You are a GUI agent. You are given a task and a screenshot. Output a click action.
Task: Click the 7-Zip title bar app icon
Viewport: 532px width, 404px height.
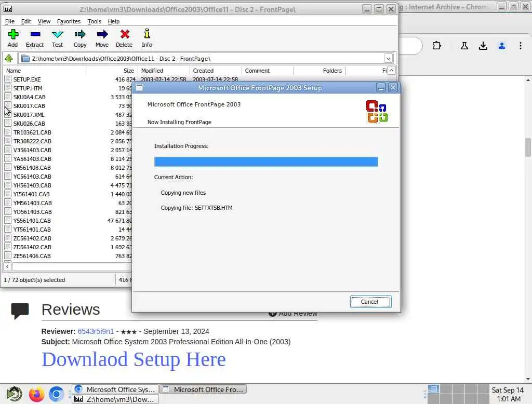(x=7, y=9)
